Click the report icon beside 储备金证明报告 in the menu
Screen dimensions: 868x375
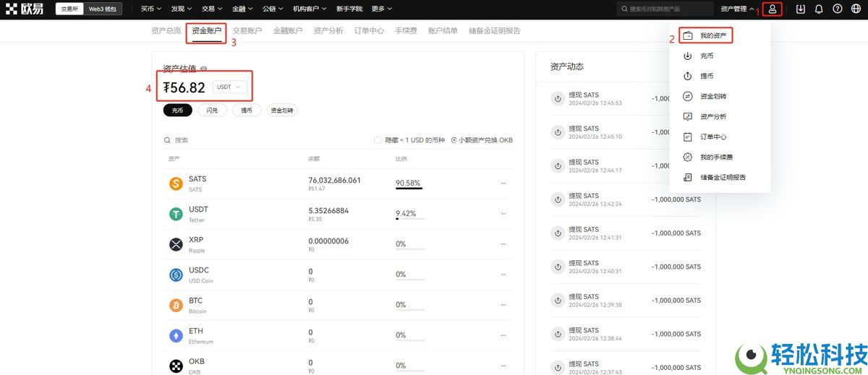coord(688,177)
